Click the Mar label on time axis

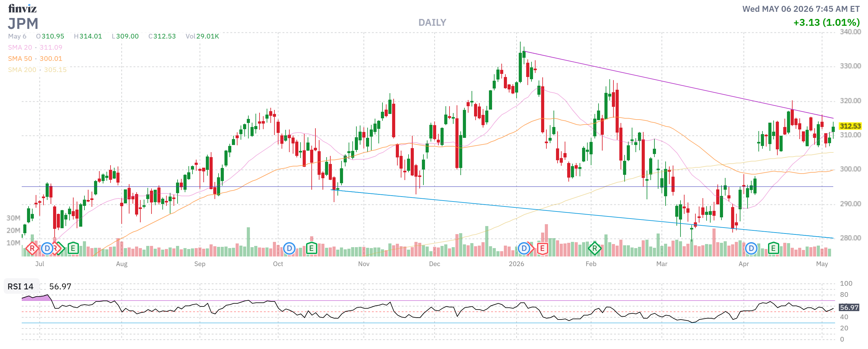pos(662,264)
